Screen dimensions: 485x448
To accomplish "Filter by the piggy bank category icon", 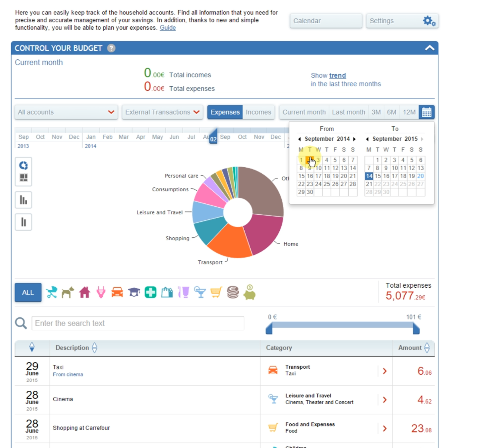I will (249, 292).
